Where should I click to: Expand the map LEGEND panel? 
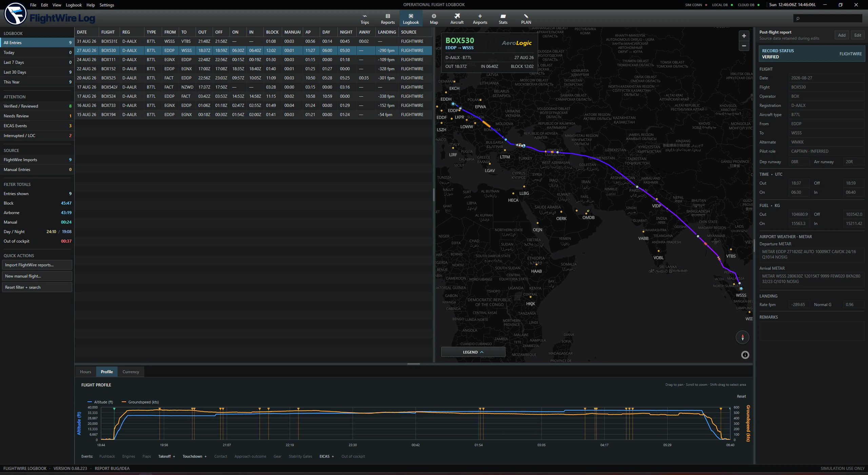473,352
